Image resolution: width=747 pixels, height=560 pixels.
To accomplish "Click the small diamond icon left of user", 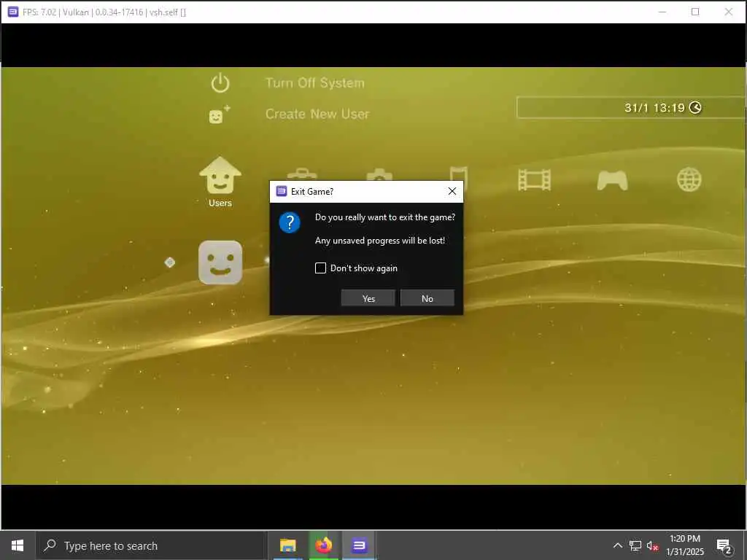I will (x=169, y=262).
